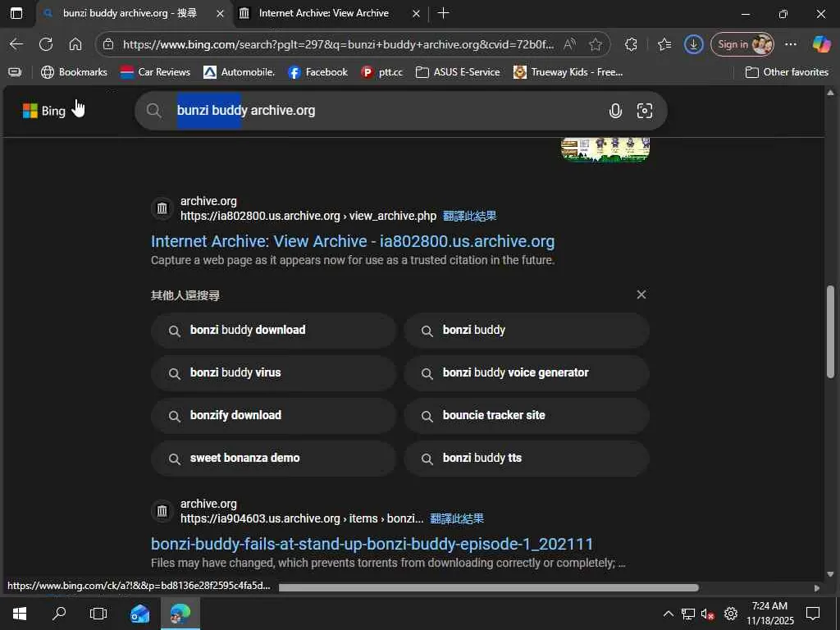This screenshot has height=630, width=840.
Task: Translate the first archive.org result
Action: 469,216
